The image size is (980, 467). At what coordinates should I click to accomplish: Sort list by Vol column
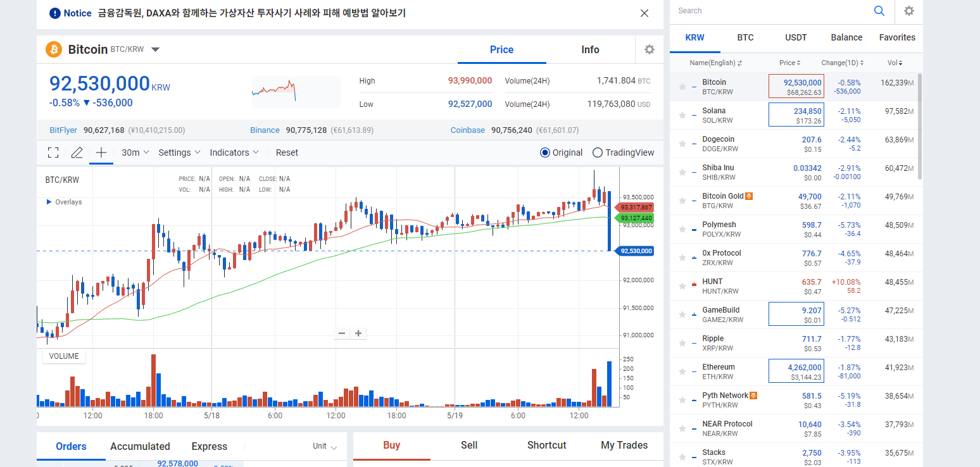pyautogui.click(x=895, y=63)
